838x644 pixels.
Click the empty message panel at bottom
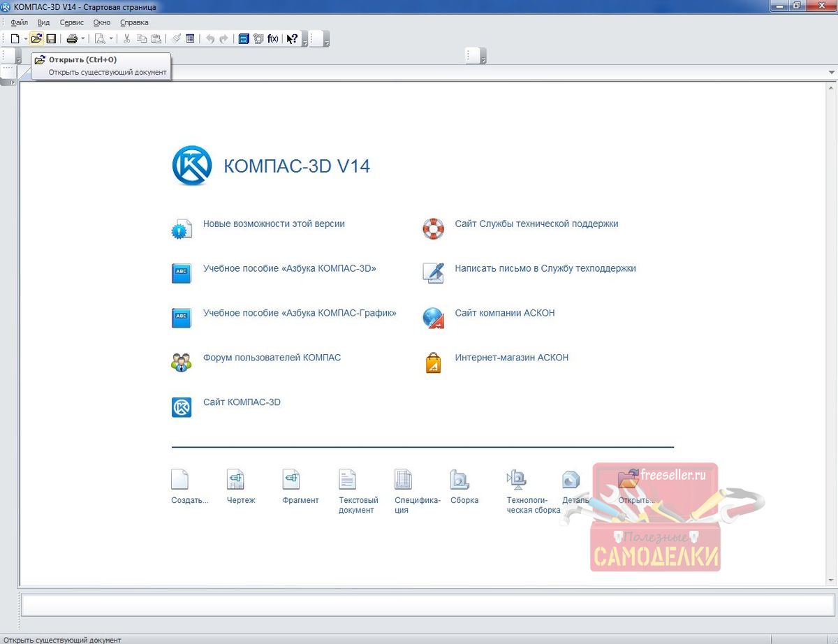pyautogui.click(x=427, y=605)
